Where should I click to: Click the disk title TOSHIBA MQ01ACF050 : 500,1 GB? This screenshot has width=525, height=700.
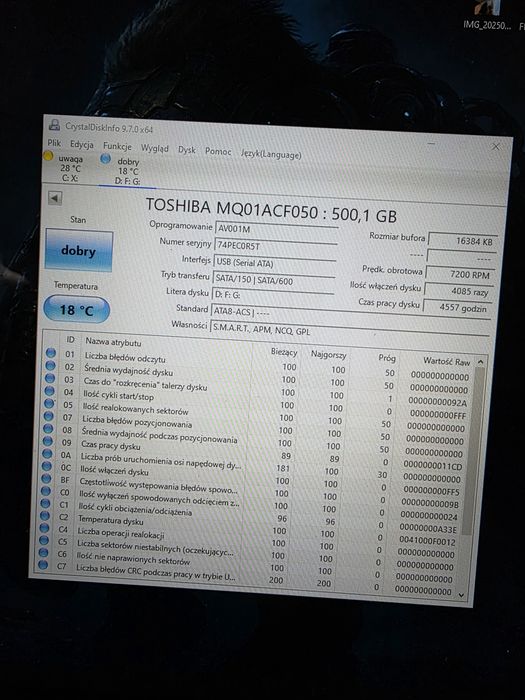point(271,210)
